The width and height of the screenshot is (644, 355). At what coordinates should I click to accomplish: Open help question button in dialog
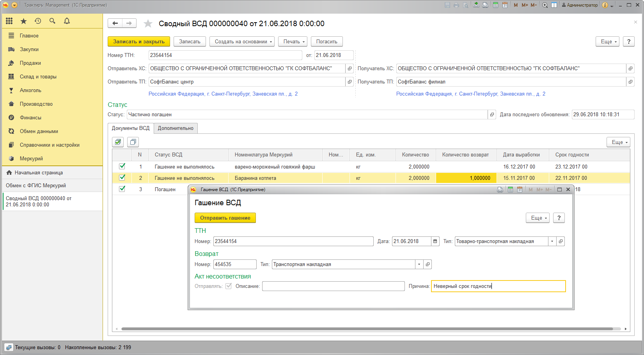[559, 218]
